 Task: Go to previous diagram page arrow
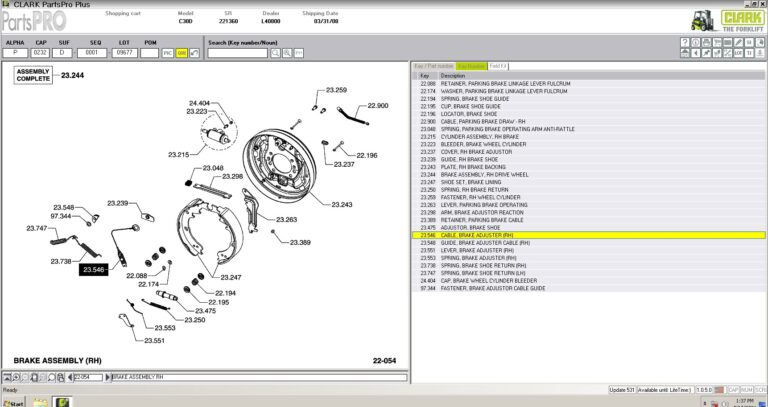coord(70,377)
